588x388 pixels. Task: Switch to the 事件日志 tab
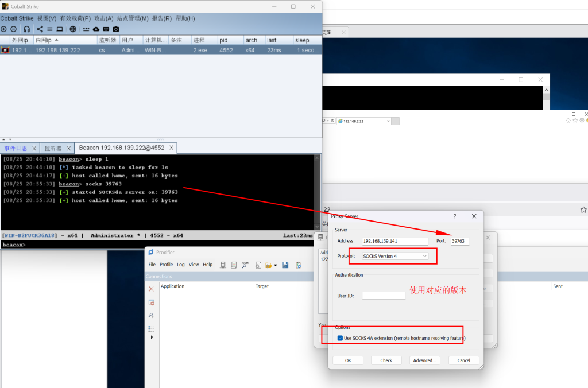(16, 148)
